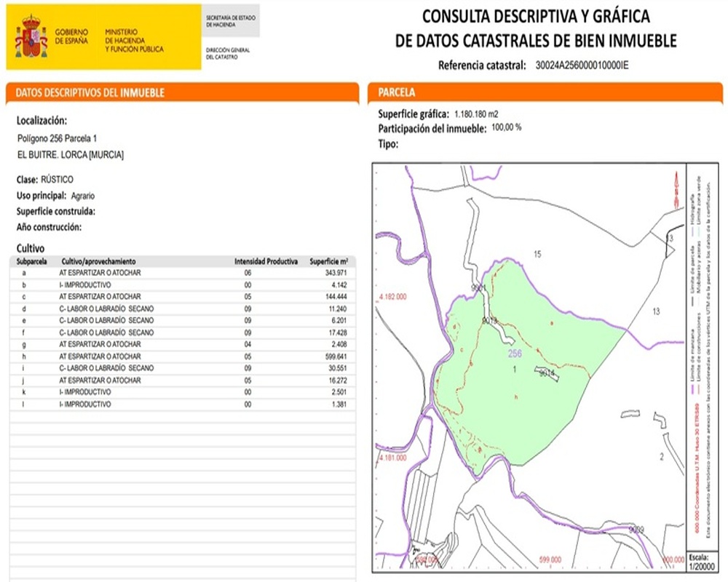Click intensity value 06 in subparcela a row

point(248,273)
